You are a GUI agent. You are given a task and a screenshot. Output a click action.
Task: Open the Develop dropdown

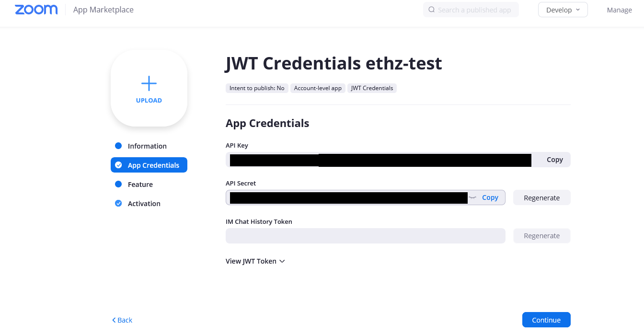(563, 10)
